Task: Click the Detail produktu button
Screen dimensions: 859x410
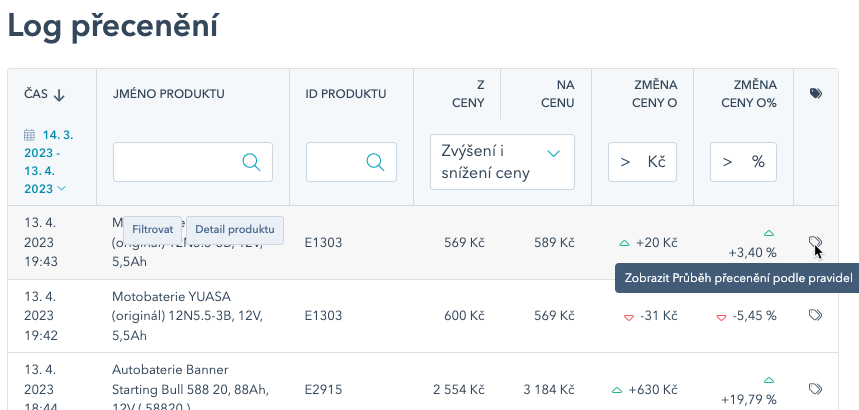Action: (x=235, y=230)
